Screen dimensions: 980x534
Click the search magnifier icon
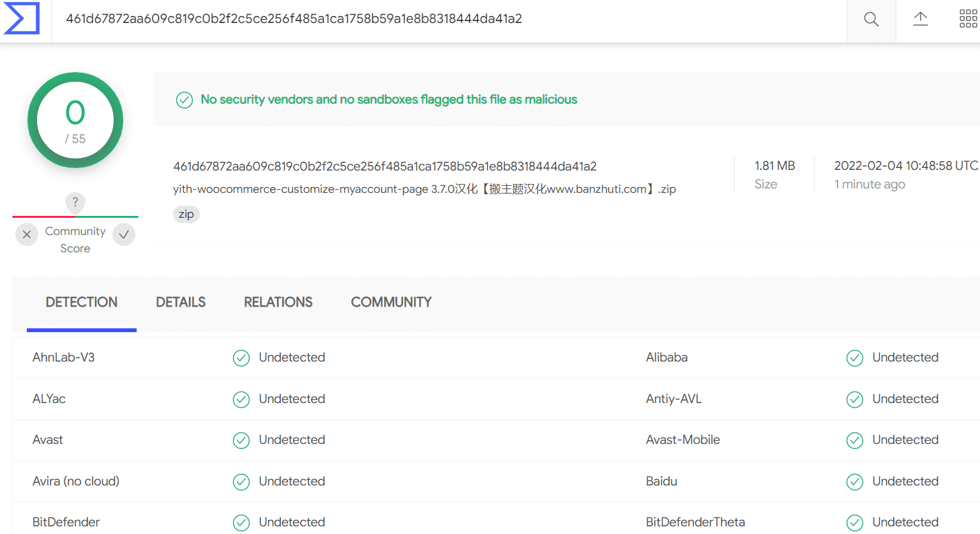pos(871,19)
